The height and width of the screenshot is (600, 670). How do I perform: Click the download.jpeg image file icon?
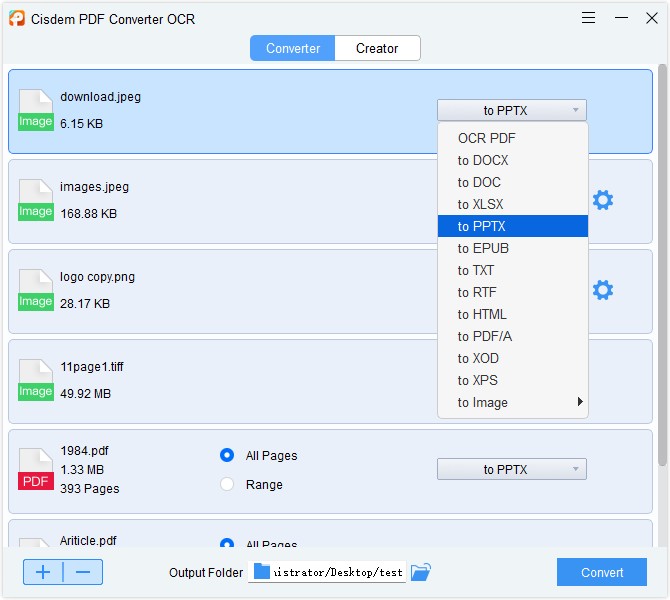point(36,110)
